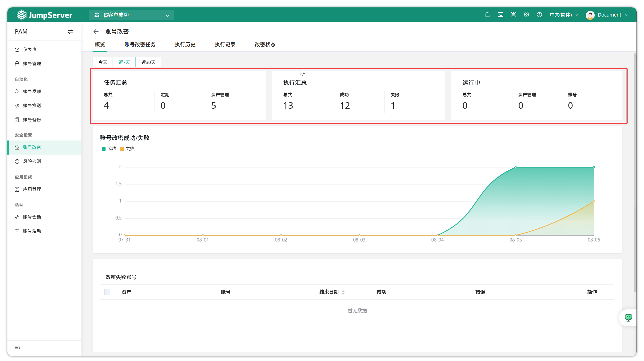Click the page vertical scrollbar
The width and height of the screenshot is (644, 361).
(x=635, y=173)
